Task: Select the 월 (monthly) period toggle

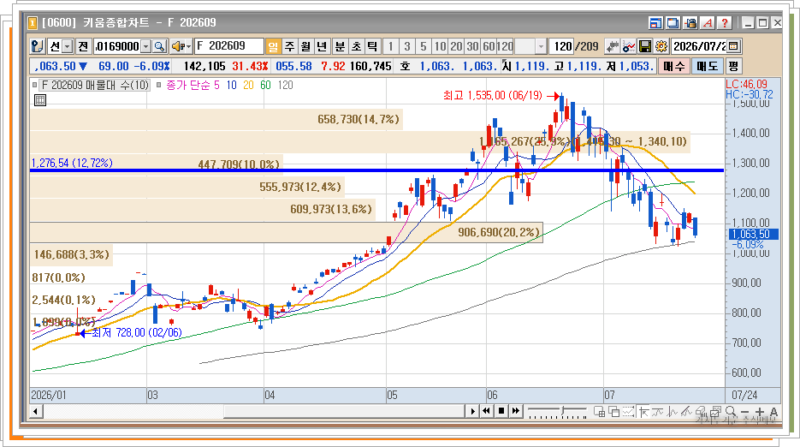Action: point(306,46)
